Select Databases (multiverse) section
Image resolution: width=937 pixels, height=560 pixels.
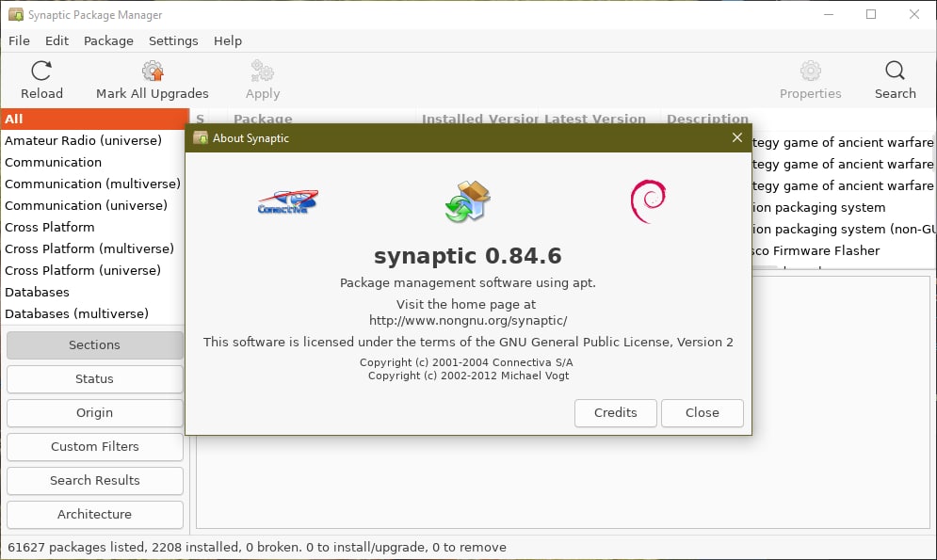pos(95,313)
